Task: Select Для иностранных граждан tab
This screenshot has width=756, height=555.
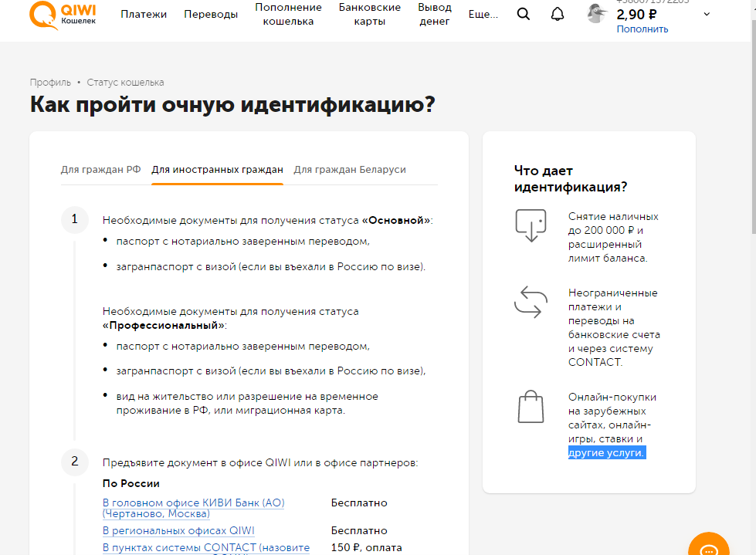Action: 218,170
